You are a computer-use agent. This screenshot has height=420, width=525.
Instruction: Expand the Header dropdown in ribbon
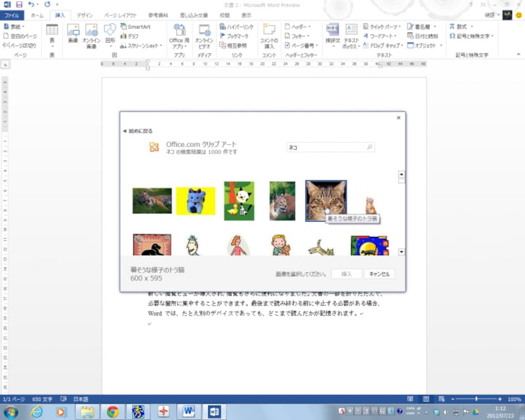(x=301, y=26)
